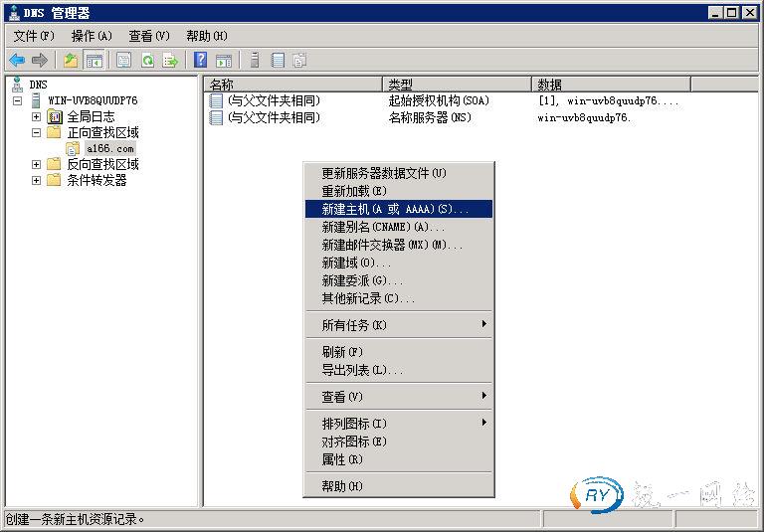The width and height of the screenshot is (764, 532).
Task: Click the SOA record row icon
Action: pyautogui.click(x=216, y=100)
